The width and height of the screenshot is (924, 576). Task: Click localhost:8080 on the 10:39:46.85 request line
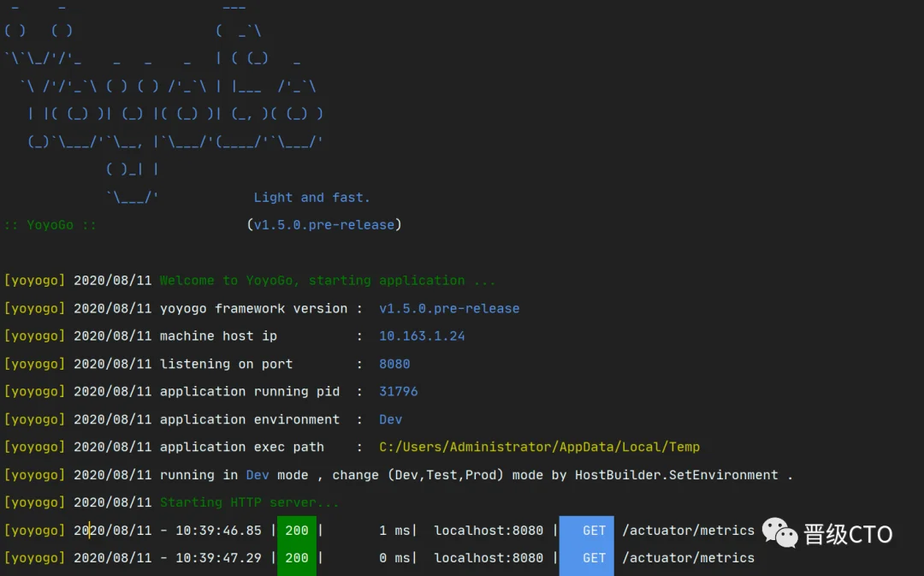[x=488, y=531]
